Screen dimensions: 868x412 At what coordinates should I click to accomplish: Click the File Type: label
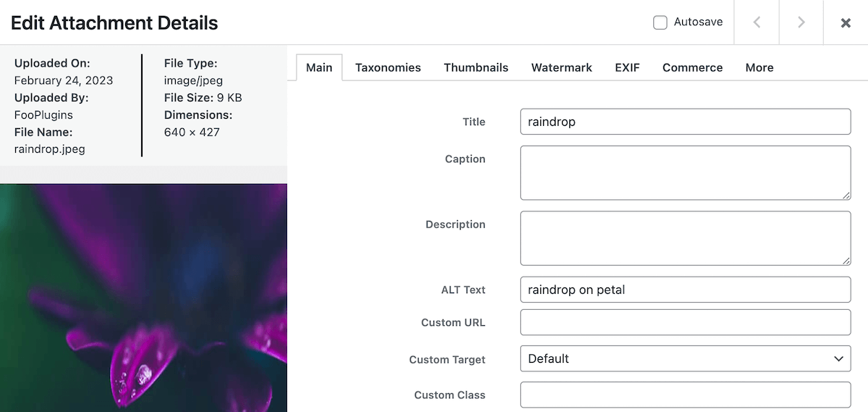click(x=191, y=63)
